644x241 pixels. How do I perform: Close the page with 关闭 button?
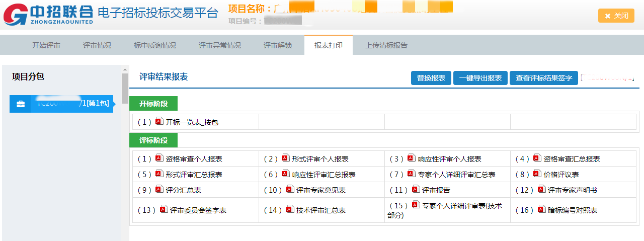click(616, 16)
